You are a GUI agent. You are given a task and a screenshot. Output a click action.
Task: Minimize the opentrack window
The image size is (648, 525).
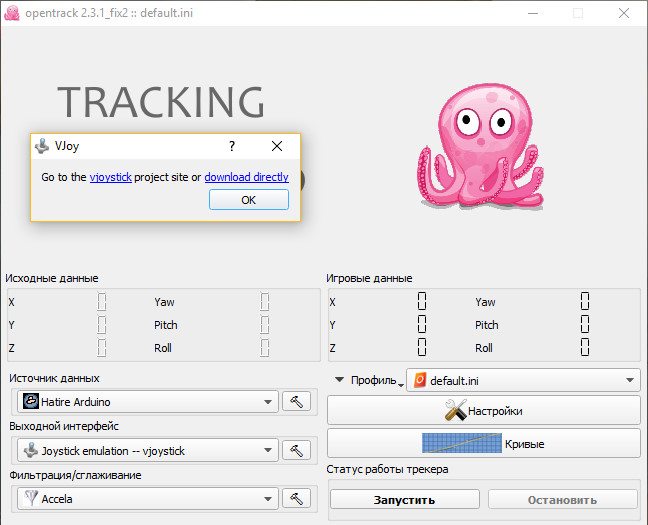click(x=533, y=13)
